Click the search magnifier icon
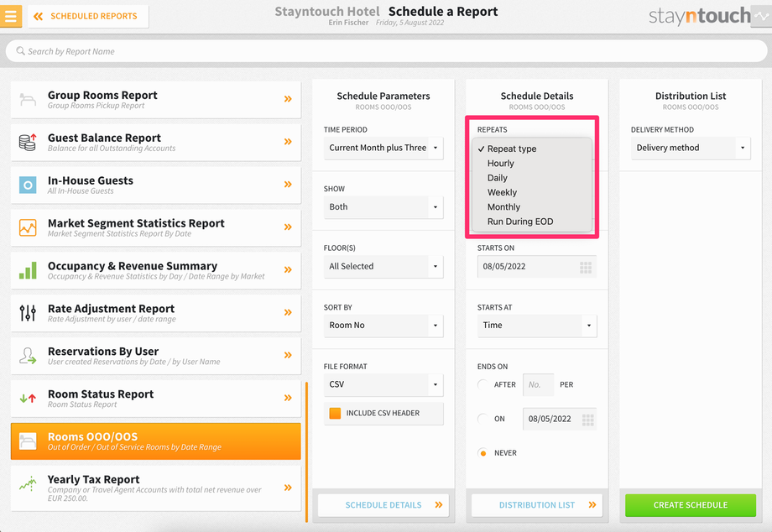Viewport: 772px width, 532px height. 20,50
